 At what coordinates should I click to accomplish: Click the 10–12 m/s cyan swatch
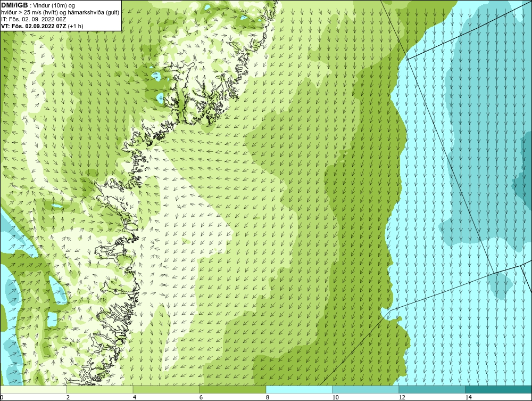click(x=366, y=389)
